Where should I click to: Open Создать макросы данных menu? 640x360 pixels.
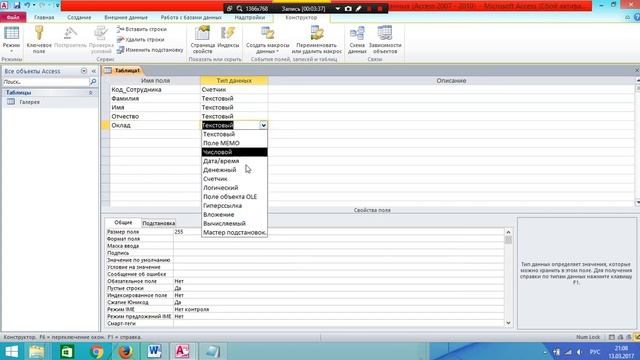tap(268, 40)
